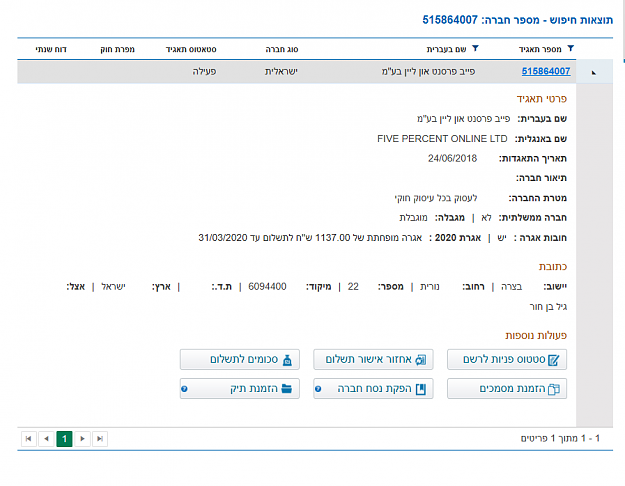Click פעולות נוספות section heading
This screenshot has height=486, width=625.
536,335
